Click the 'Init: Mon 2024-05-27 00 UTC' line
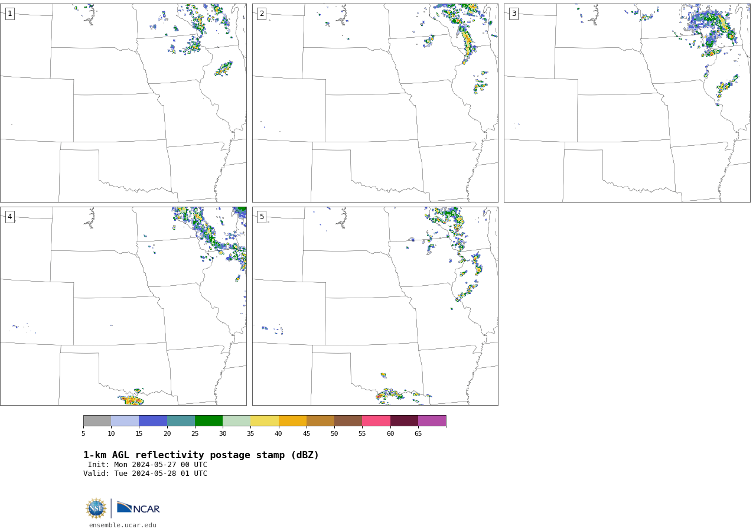Viewport: 756px width, 532px height. click(148, 465)
